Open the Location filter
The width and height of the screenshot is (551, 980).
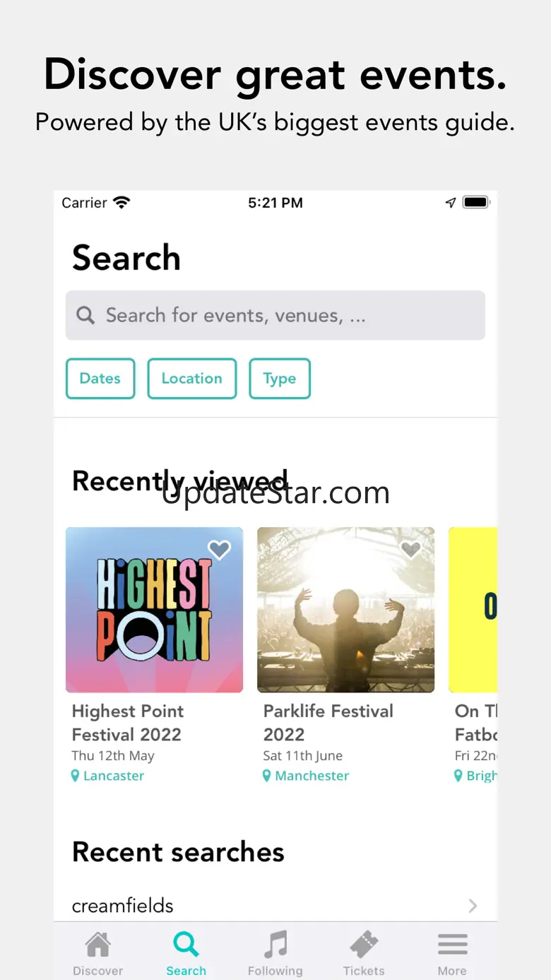tap(191, 379)
